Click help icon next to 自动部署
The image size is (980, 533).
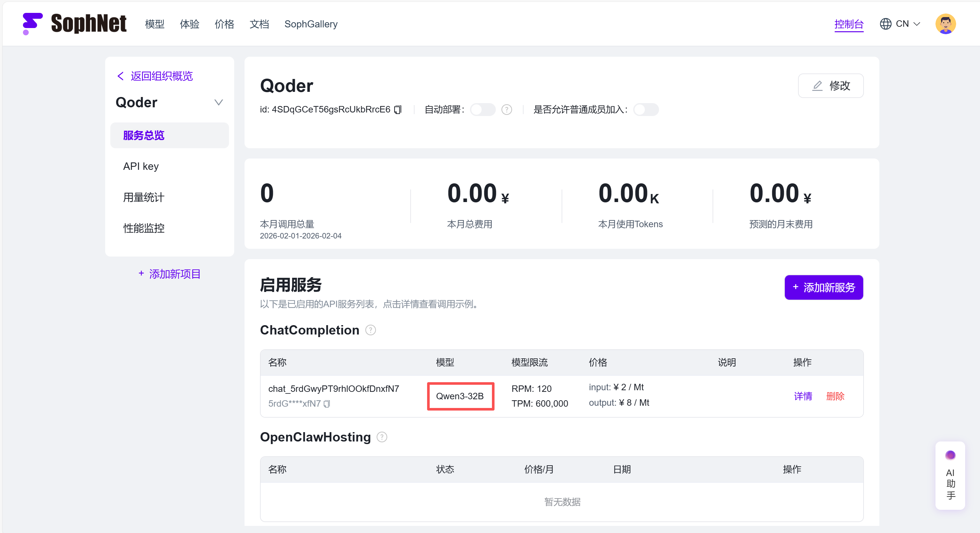pyautogui.click(x=506, y=110)
